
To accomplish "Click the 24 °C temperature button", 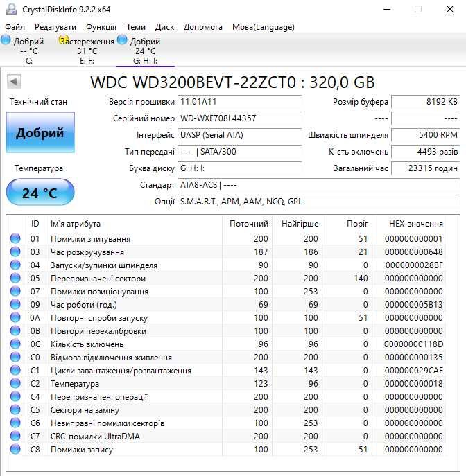I will click(x=40, y=193).
